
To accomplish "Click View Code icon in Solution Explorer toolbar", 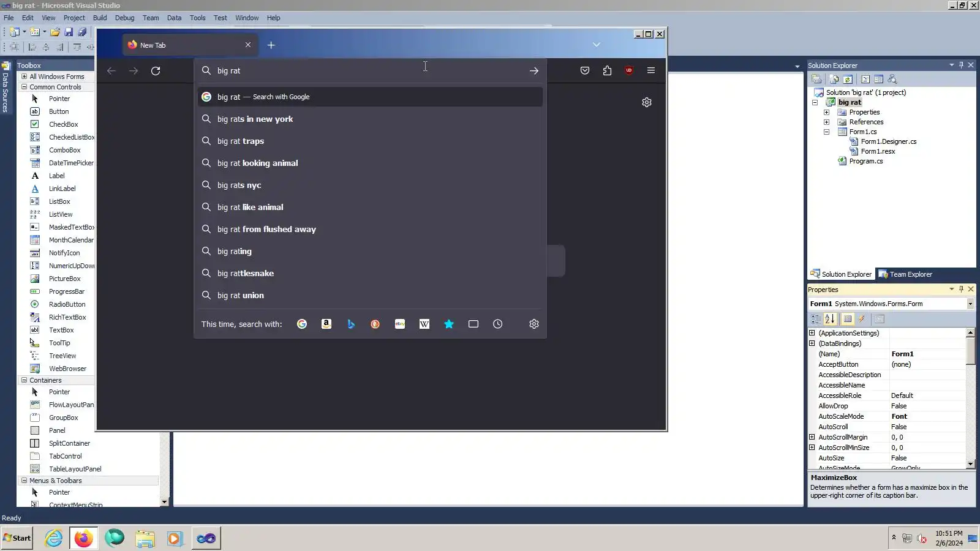I will tap(865, 79).
